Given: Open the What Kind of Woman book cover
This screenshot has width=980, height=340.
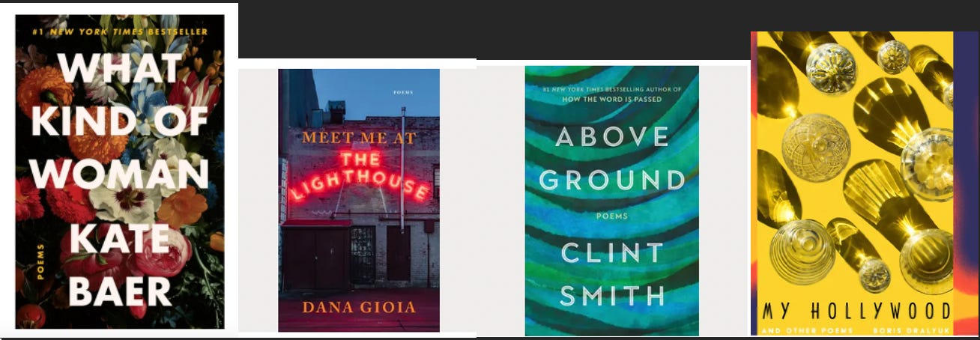Looking at the screenshot, I should click(120, 171).
